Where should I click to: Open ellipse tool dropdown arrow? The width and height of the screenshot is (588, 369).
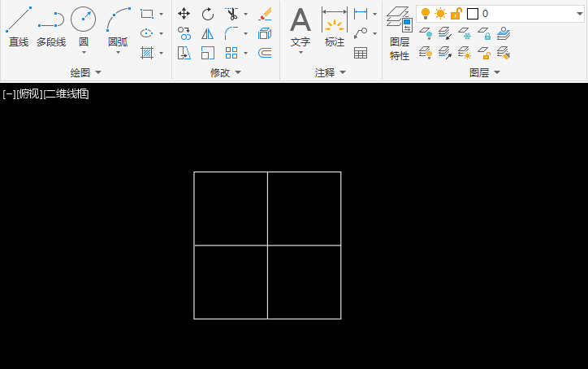tap(162, 34)
